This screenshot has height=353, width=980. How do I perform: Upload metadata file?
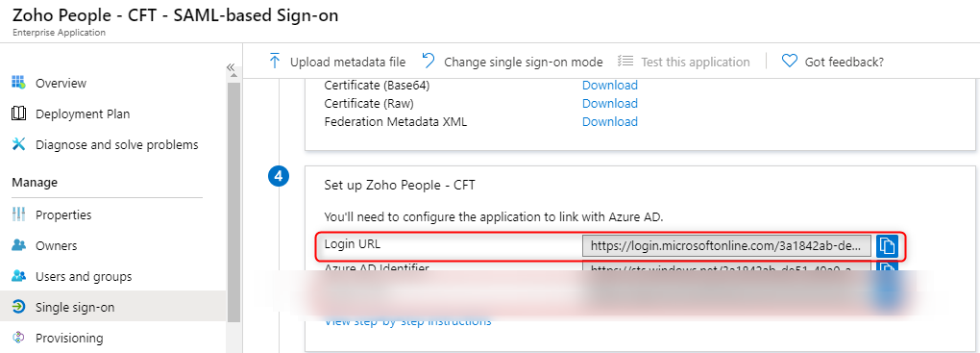tap(337, 62)
